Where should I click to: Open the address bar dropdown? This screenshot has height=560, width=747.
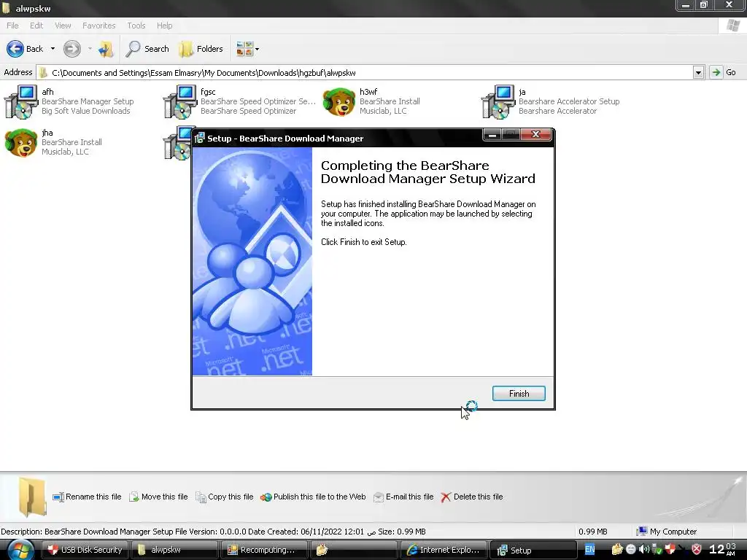698,73
